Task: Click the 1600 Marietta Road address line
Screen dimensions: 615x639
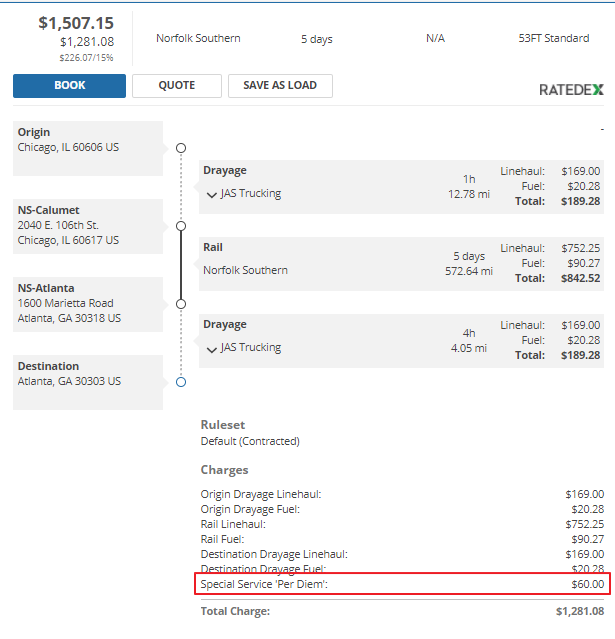Action: click(x=66, y=303)
